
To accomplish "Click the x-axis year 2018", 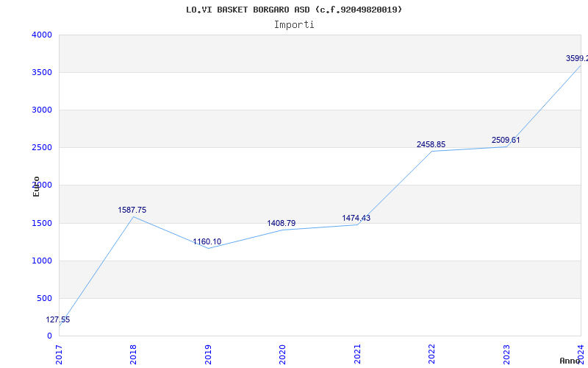I will 133,354.
